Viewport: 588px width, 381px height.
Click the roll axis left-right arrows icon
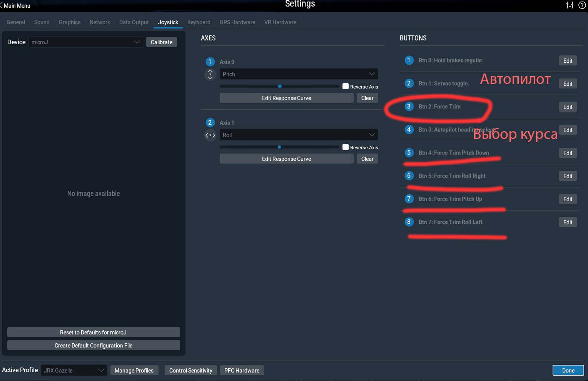210,135
